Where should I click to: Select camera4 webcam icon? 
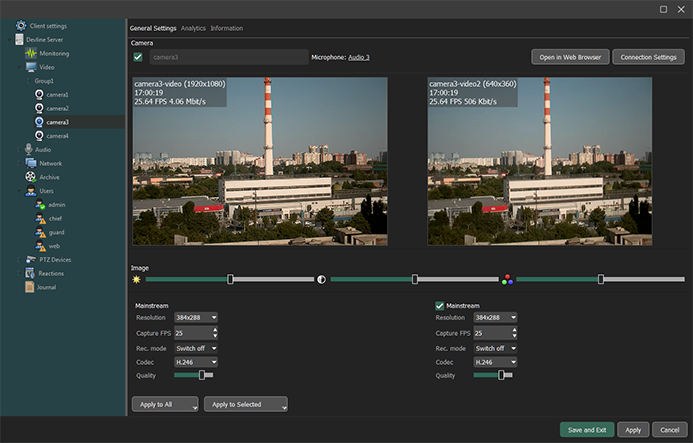pyautogui.click(x=39, y=135)
